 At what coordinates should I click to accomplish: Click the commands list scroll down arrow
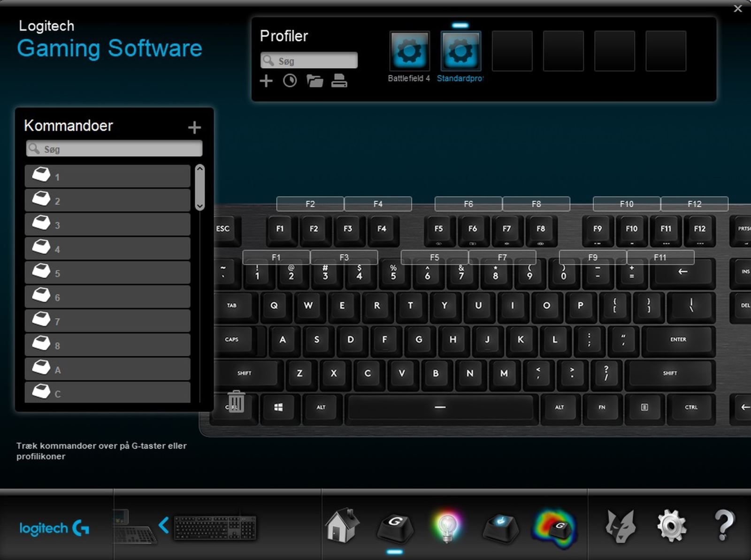[x=200, y=205]
